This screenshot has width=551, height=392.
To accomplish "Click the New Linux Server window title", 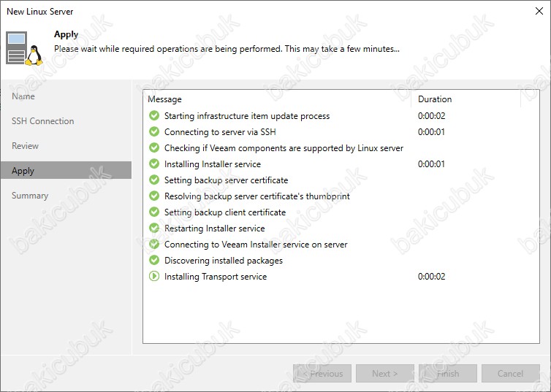I will 39,11.
